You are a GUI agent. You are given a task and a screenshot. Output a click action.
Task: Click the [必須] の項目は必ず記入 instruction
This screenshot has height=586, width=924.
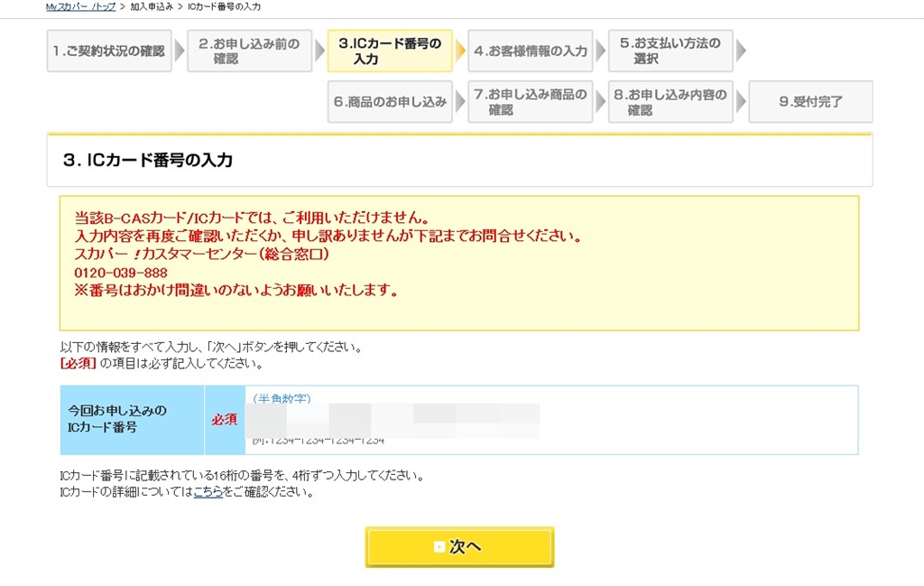point(162,364)
